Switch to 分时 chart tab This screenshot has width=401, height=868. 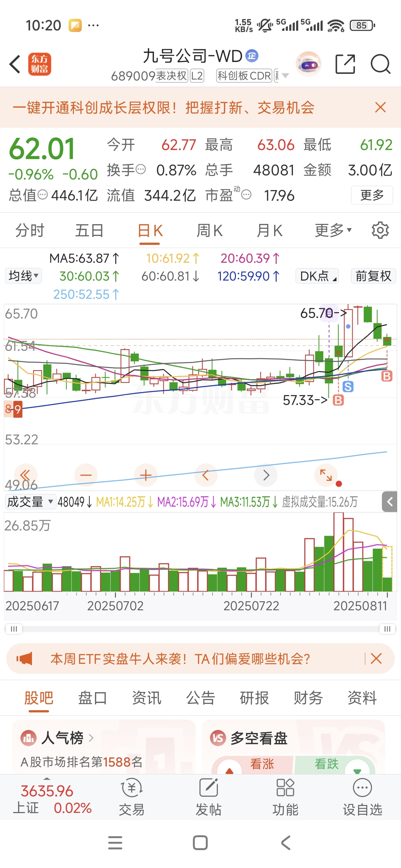point(30,231)
